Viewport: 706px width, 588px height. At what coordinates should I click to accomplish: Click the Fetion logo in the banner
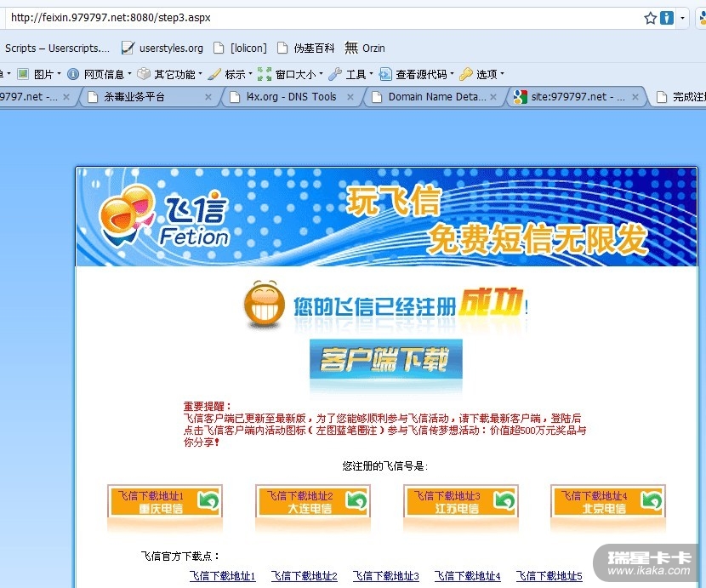click(x=164, y=216)
